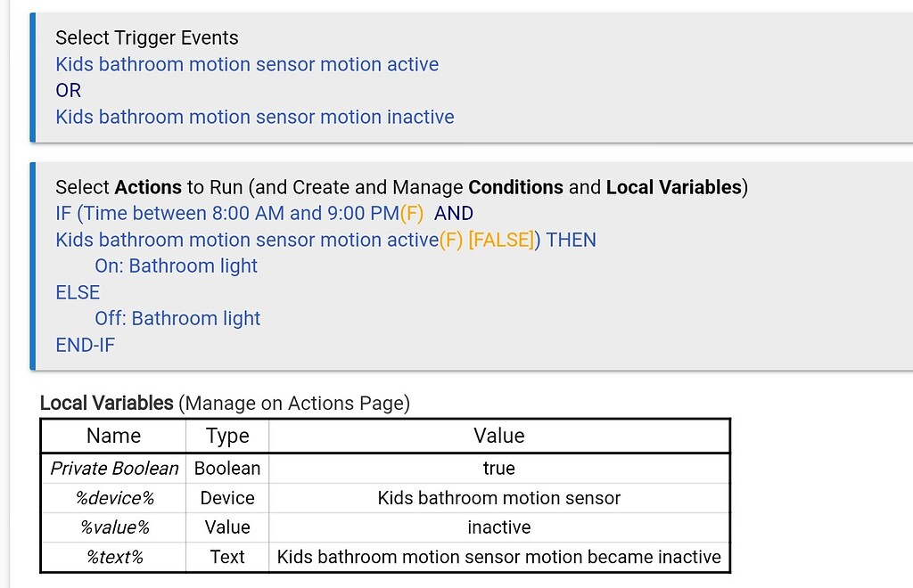The width and height of the screenshot is (913, 588).
Task: Click the Private Boolean value 'true'
Action: [x=498, y=468]
